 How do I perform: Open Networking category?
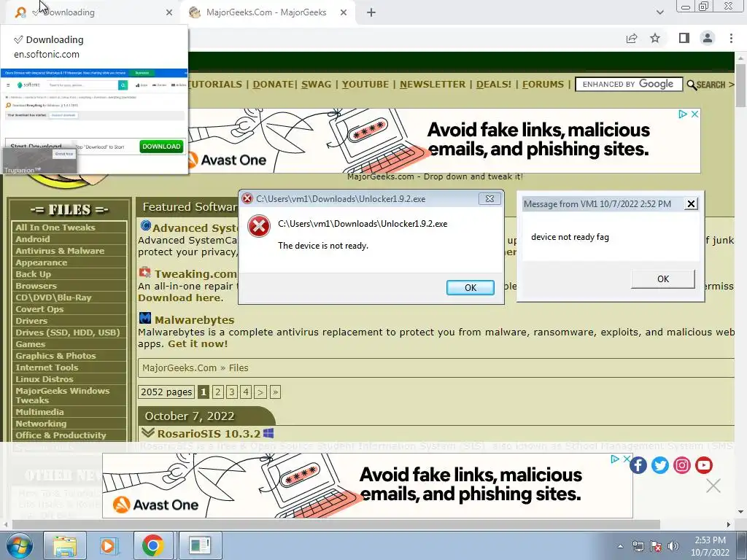tap(41, 424)
